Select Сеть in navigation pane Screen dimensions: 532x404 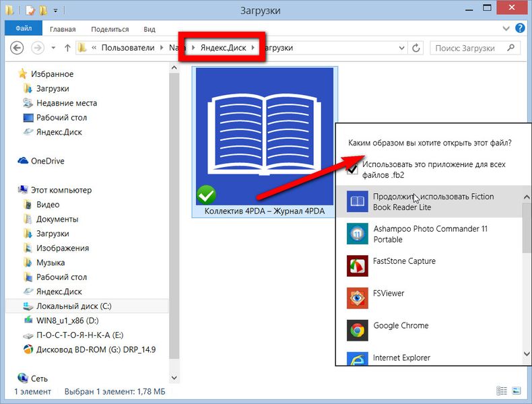tap(32, 378)
